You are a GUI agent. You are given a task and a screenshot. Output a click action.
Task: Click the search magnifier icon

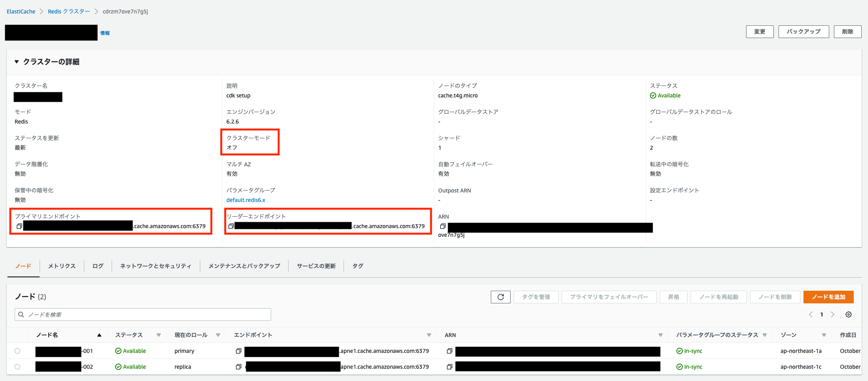21,314
